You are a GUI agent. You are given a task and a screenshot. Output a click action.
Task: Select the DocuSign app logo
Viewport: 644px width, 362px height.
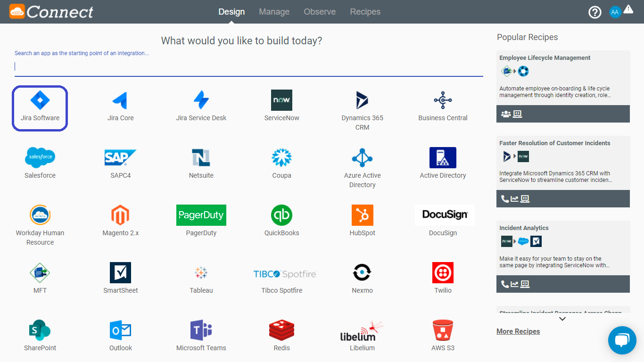pos(445,215)
